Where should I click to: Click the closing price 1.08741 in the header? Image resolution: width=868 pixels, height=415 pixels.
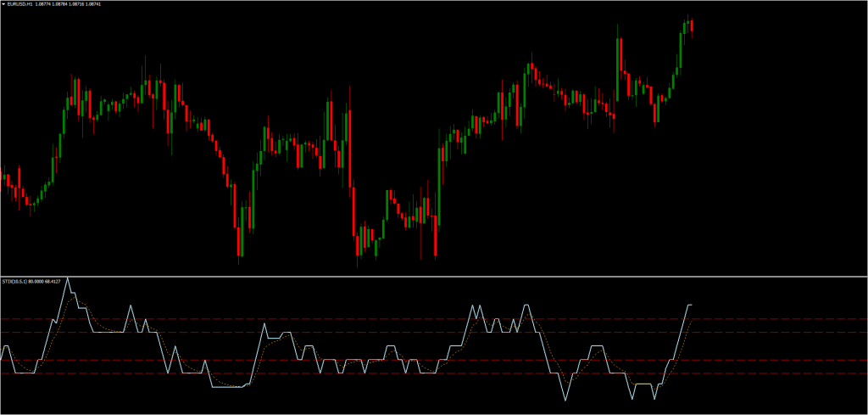click(102, 5)
